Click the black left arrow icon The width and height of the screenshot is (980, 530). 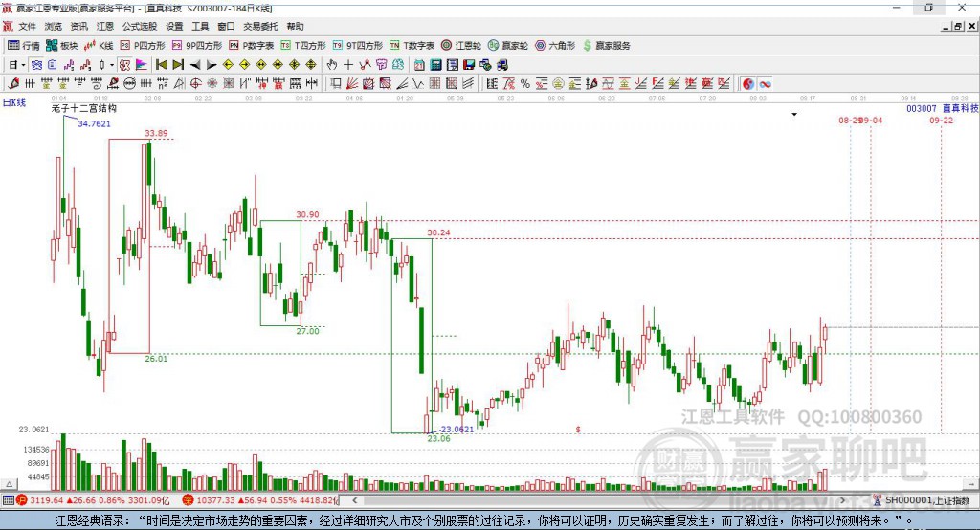pyautogui.click(x=195, y=65)
